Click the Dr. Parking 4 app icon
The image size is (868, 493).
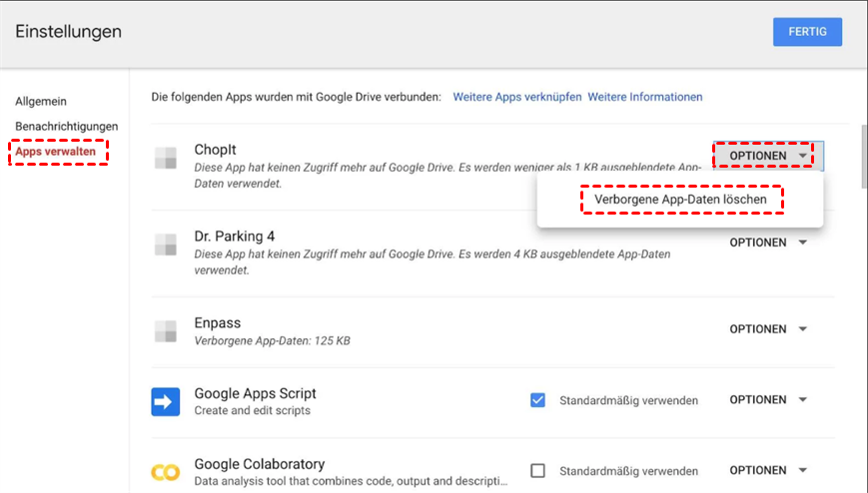[165, 245]
